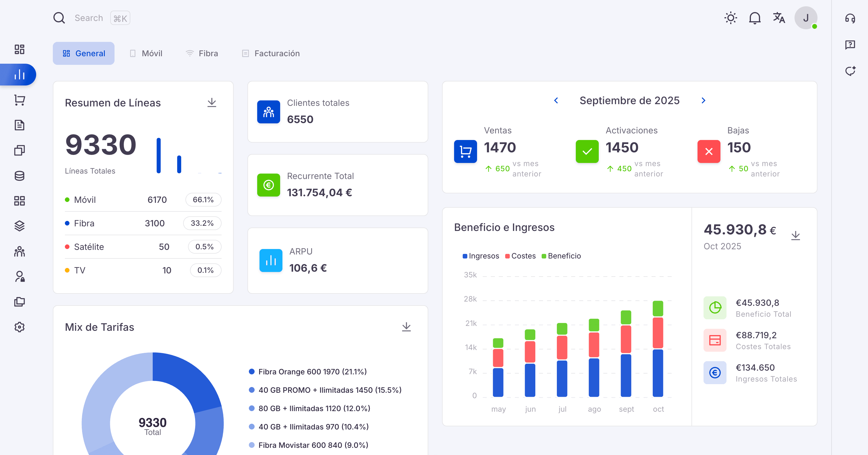Select the bar chart analytics sidebar item

click(x=19, y=74)
